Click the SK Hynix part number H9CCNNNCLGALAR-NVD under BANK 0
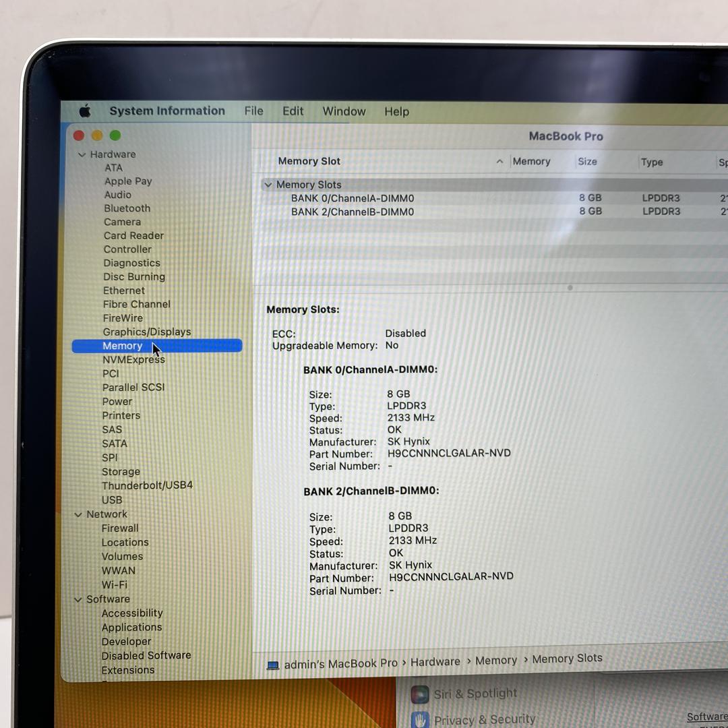Screen dimensions: 728x728 [x=449, y=453]
